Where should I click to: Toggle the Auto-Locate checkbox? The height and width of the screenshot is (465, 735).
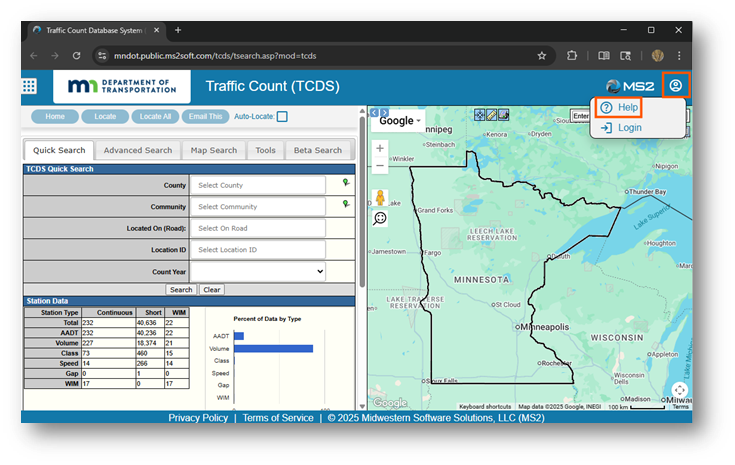coord(282,117)
